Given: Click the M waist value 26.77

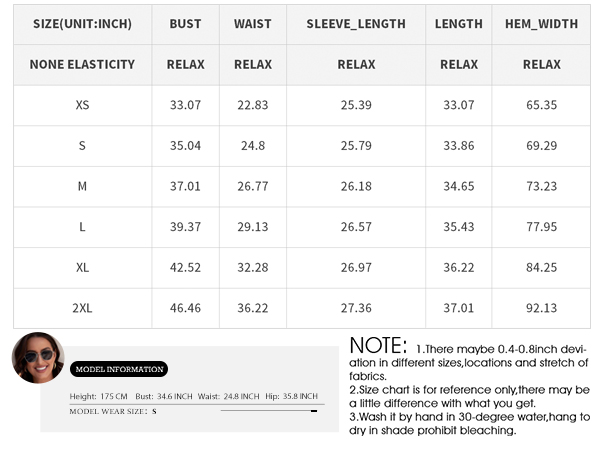Looking at the screenshot, I should pos(253,186).
